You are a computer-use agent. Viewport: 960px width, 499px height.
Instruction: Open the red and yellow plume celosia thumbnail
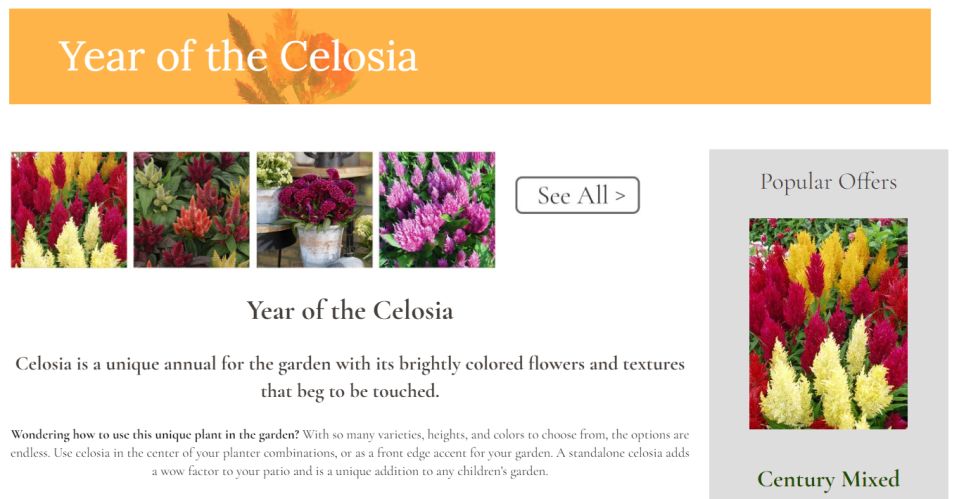coord(69,210)
